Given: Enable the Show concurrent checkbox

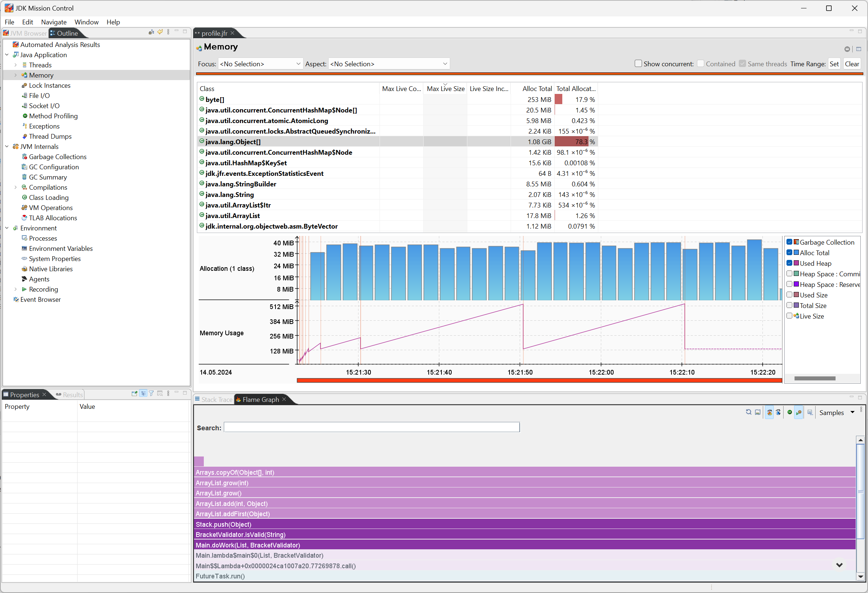Looking at the screenshot, I should [x=638, y=63].
